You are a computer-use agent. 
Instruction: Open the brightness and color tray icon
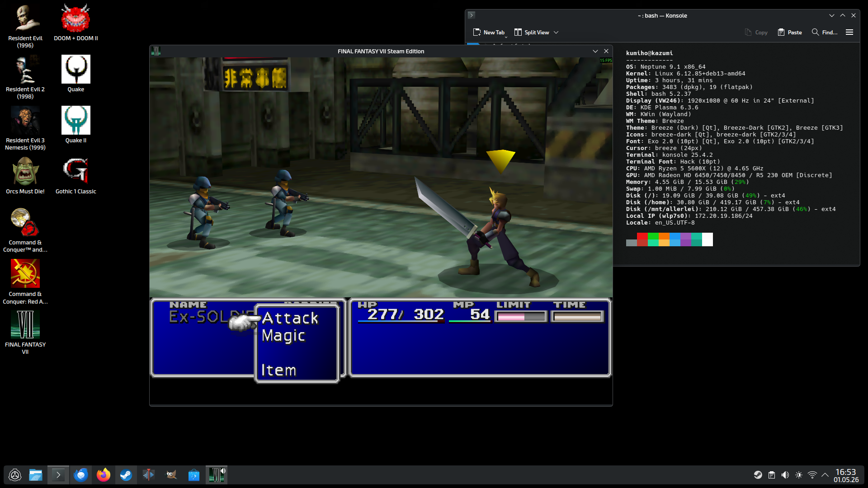(x=799, y=475)
